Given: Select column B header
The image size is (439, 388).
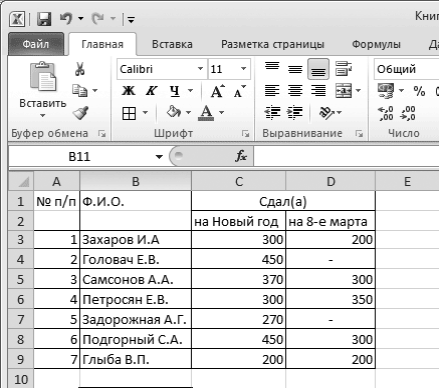Looking at the screenshot, I should 136,182.
